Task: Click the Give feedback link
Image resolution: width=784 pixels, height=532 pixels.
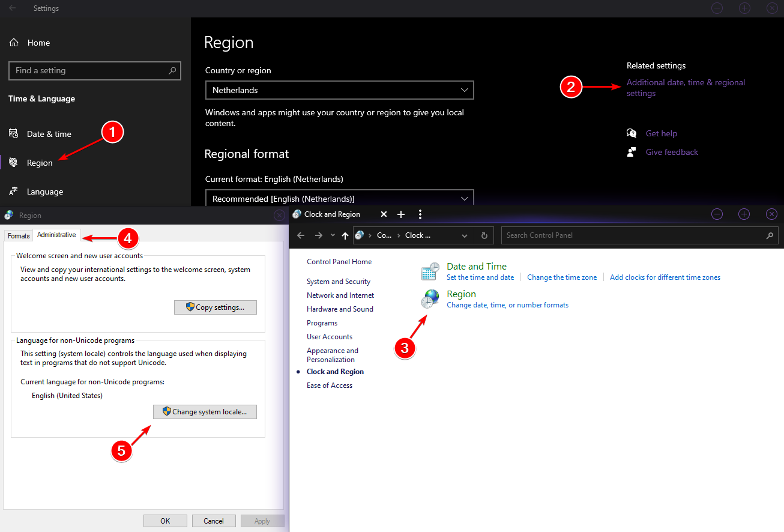Action: coord(672,152)
